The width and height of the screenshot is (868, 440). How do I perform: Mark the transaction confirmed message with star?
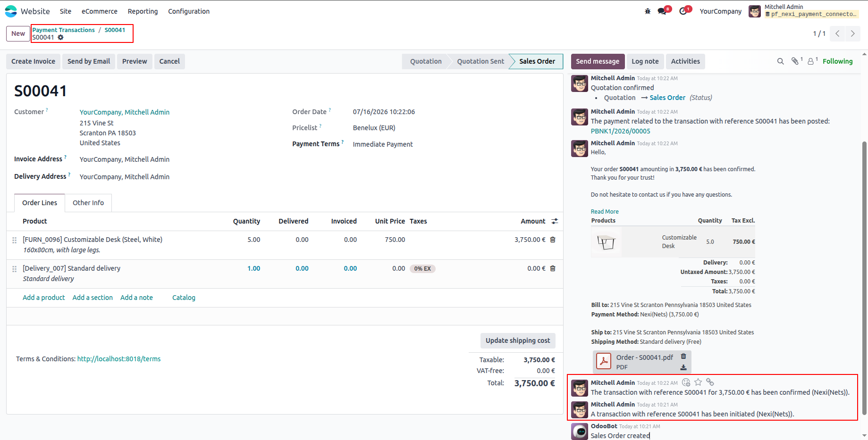click(x=698, y=382)
